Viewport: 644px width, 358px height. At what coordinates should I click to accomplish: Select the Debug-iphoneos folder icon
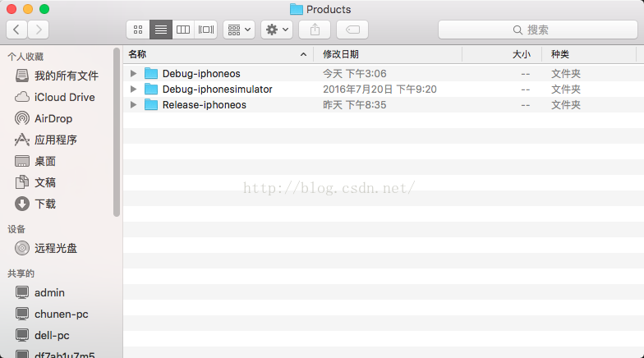[x=151, y=74]
